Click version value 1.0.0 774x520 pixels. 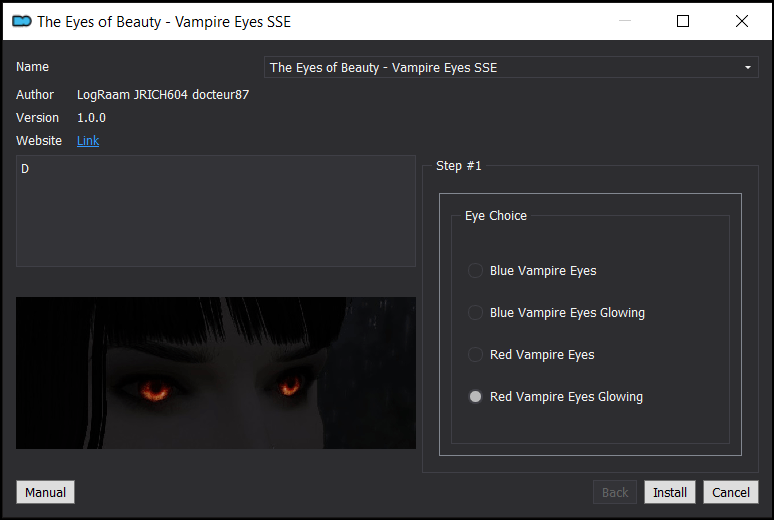click(x=91, y=118)
